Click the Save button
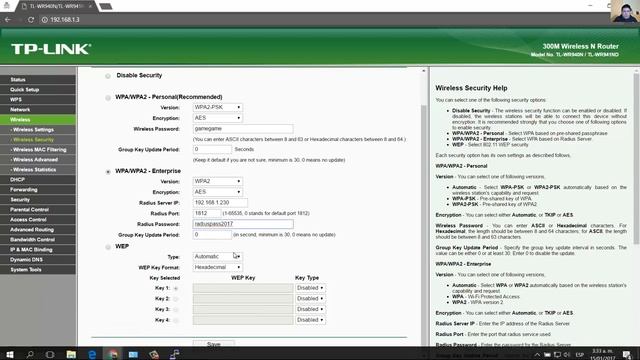This screenshot has width=640, height=360. (213, 344)
